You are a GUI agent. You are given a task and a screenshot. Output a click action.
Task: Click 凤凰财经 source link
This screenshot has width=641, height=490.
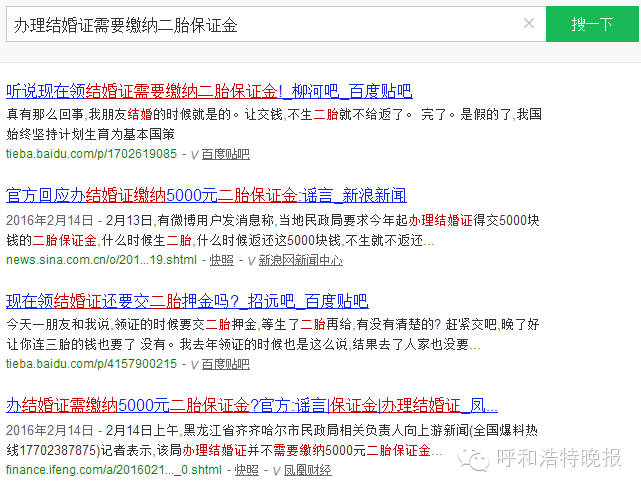tap(308, 470)
